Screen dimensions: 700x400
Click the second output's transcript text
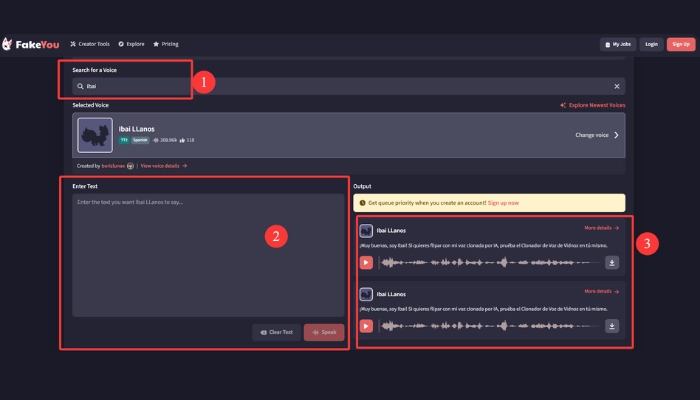coord(483,309)
